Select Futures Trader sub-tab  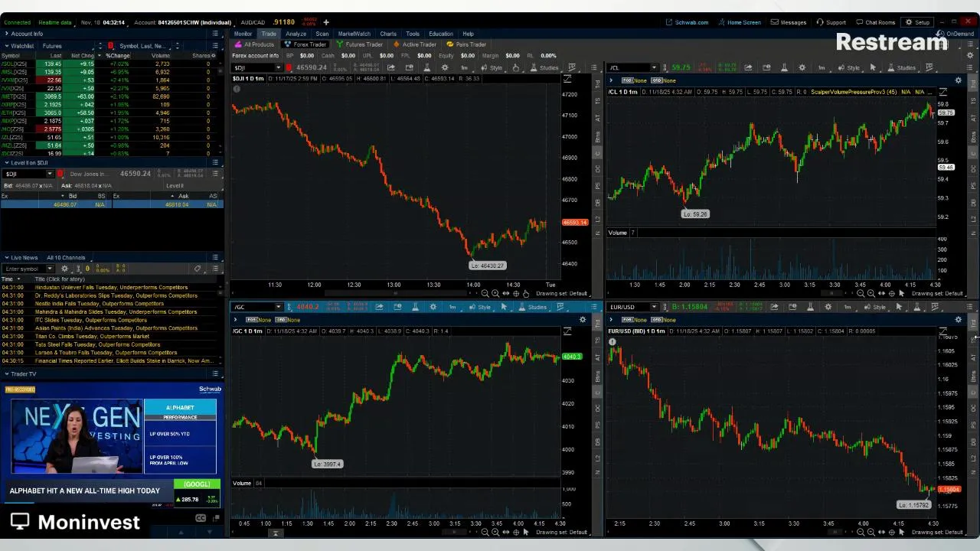click(359, 44)
